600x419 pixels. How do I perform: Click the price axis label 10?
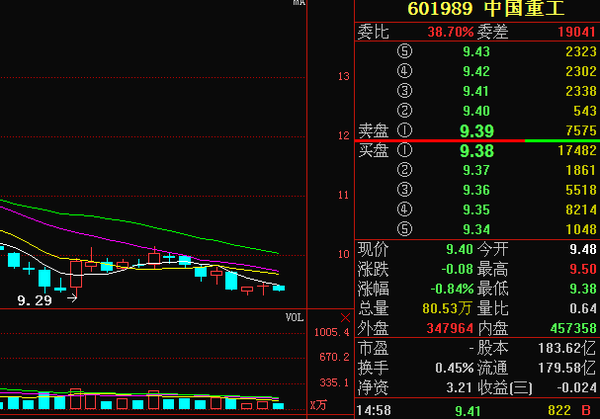click(344, 254)
